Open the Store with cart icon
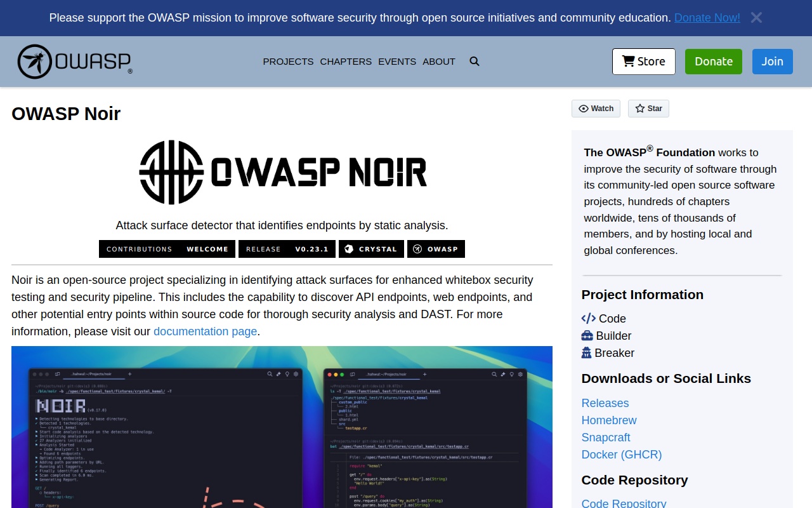812x508 pixels. tap(643, 62)
